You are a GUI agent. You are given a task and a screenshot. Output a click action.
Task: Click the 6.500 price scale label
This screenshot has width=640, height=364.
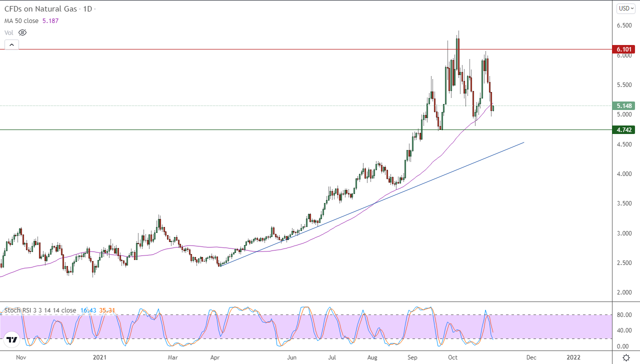[x=623, y=25]
